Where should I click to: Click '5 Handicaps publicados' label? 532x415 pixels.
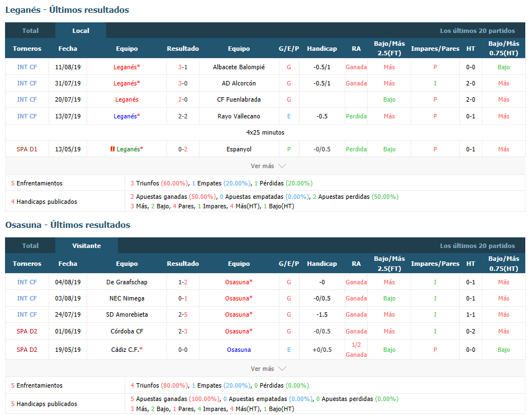(x=44, y=403)
